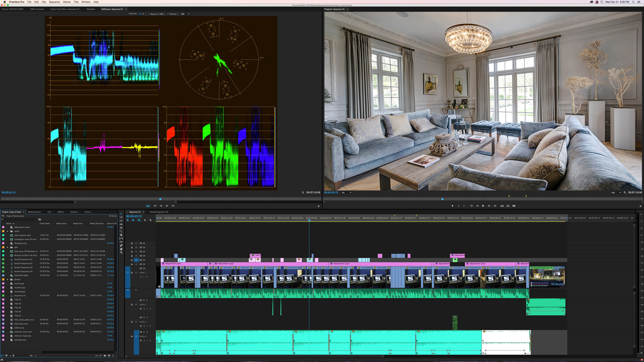The width and height of the screenshot is (644, 362).
Task: Click New Item in the Project panel
Action: 109,355
